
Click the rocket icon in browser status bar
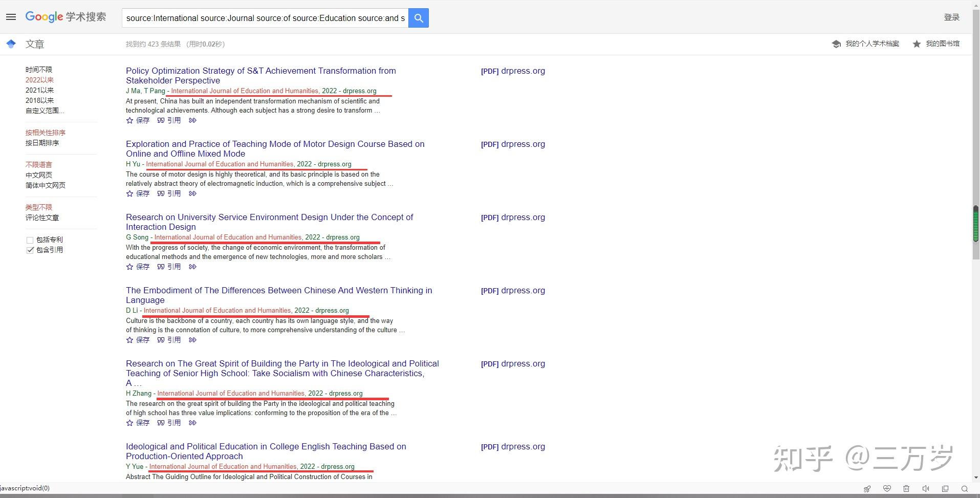(x=867, y=489)
